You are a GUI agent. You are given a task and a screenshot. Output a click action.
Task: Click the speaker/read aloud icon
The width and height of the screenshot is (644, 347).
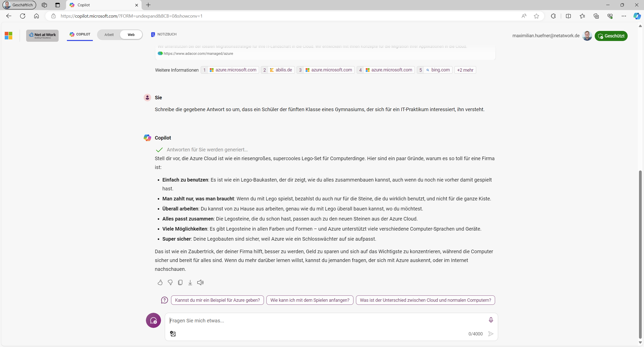click(x=200, y=282)
